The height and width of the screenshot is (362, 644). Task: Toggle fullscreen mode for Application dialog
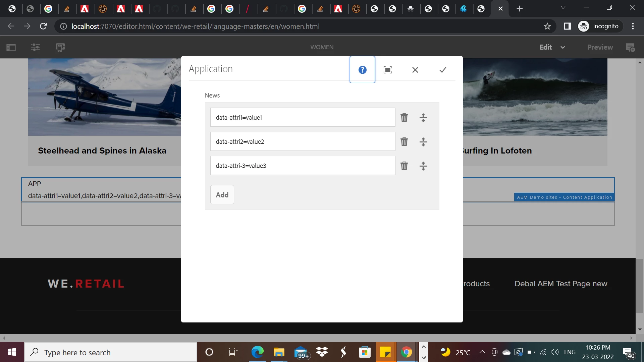click(x=388, y=70)
